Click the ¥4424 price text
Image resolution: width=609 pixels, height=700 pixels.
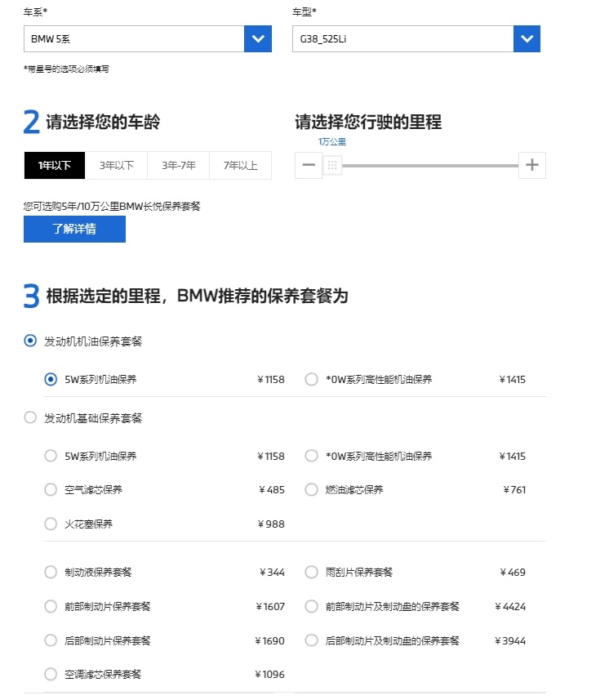pos(510,606)
